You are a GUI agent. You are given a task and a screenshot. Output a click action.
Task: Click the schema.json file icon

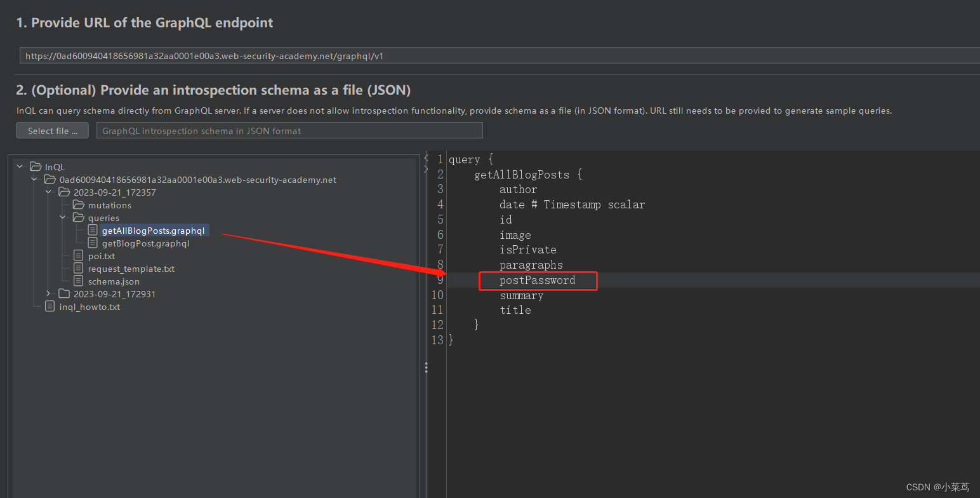(x=79, y=281)
